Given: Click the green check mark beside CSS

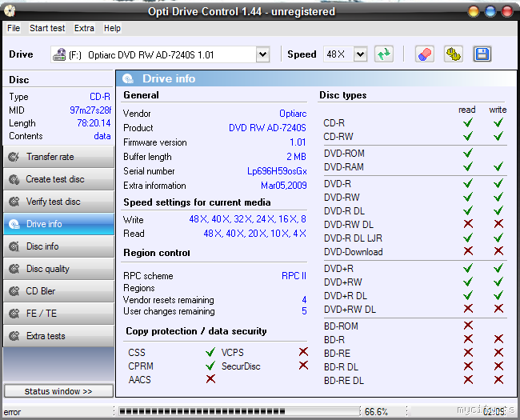Looking at the screenshot, I should coord(210,352).
